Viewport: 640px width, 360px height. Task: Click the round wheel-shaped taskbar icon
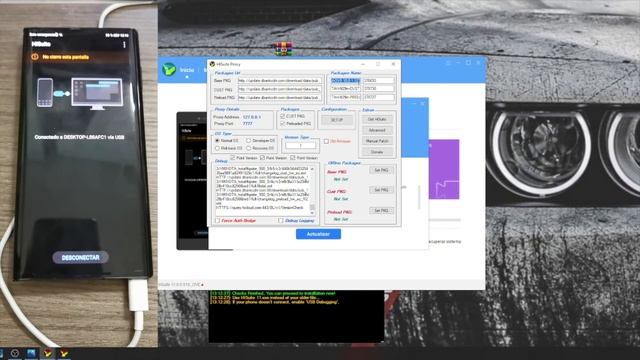coord(15,353)
